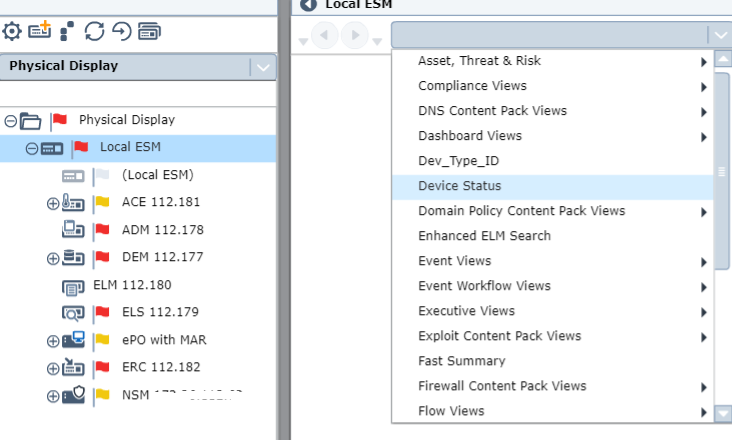
Task: Click the ePO with MAR device icon
Action: [73, 340]
